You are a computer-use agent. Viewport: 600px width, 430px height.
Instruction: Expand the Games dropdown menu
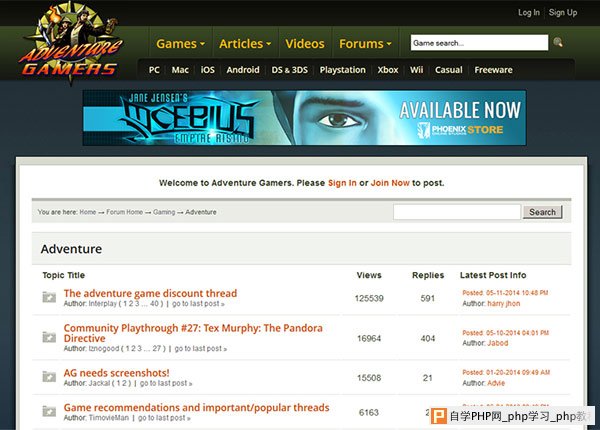(180, 44)
